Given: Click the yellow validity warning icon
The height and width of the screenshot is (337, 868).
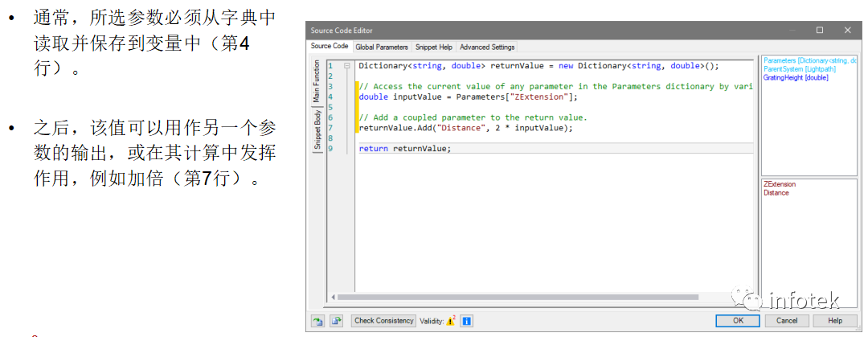Looking at the screenshot, I should tap(451, 321).
